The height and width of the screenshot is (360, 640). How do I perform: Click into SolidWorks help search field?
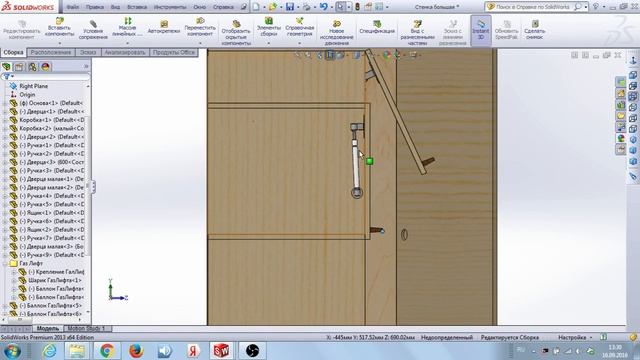click(x=533, y=7)
